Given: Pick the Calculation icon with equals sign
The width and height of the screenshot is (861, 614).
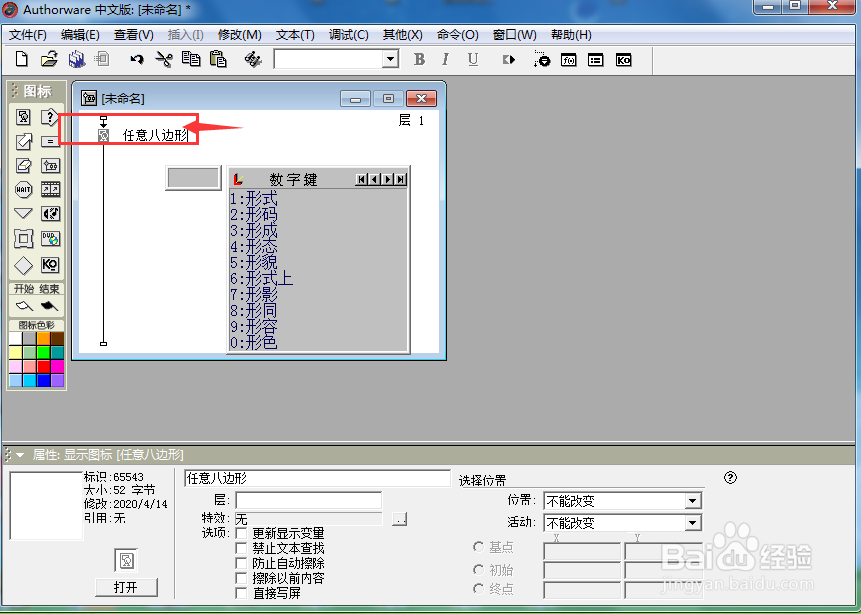Looking at the screenshot, I should (50, 142).
